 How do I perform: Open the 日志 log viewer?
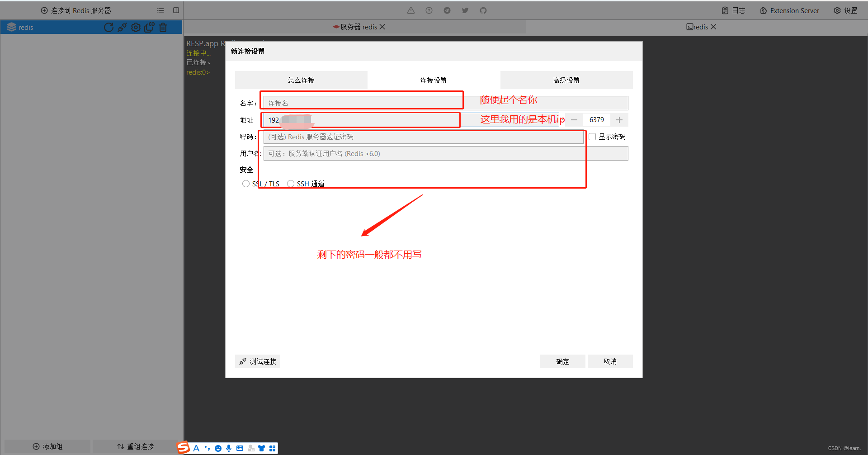(732, 10)
